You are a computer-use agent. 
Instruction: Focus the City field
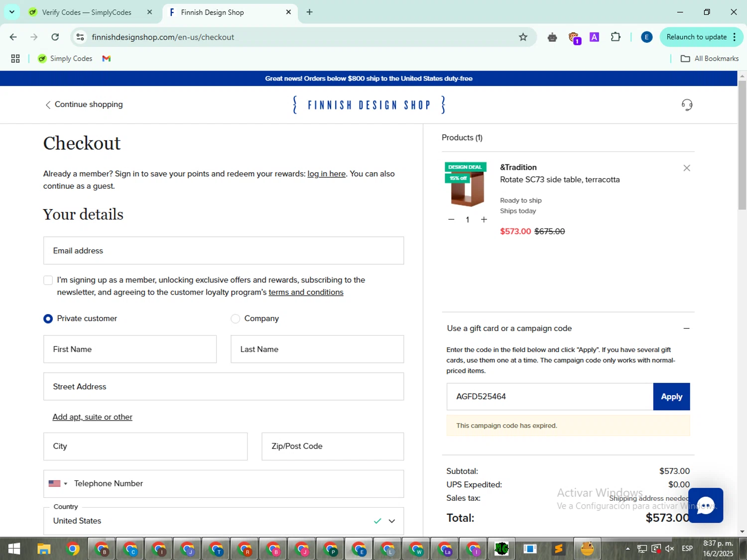[x=145, y=447]
